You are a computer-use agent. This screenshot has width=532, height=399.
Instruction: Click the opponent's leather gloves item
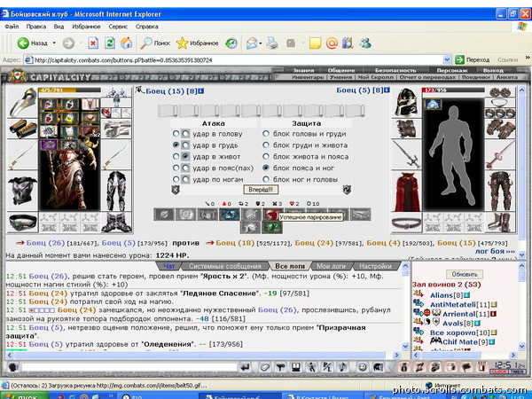500,129
